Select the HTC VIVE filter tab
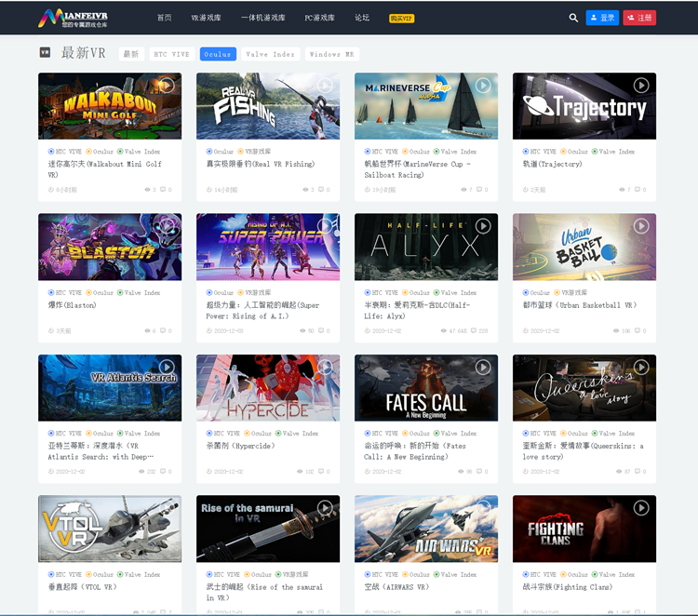This screenshot has width=698, height=616. click(x=172, y=54)
